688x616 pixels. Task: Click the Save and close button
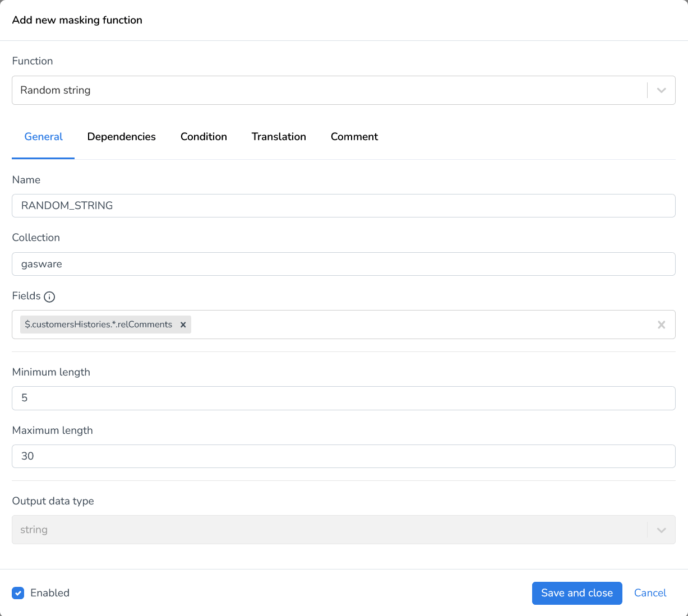pyautogui.click(x=576, y=593)
